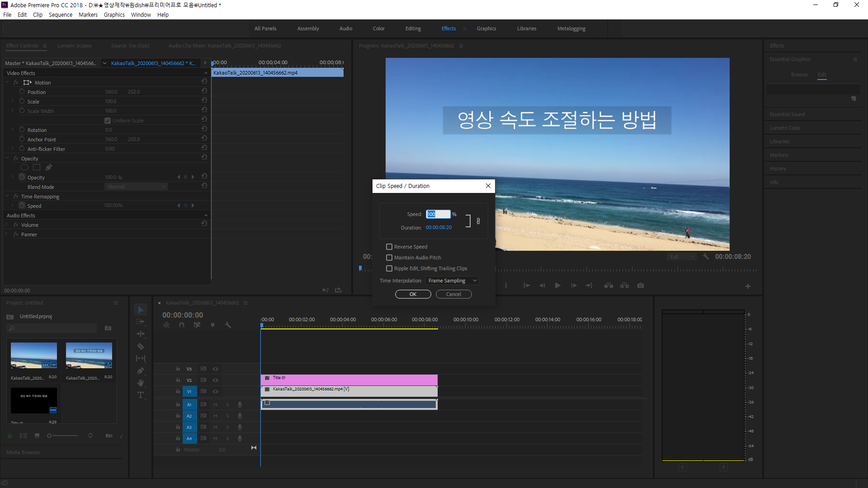Switch to the Color workspace tab
The image size is (868, 488).
pos(378,28)
